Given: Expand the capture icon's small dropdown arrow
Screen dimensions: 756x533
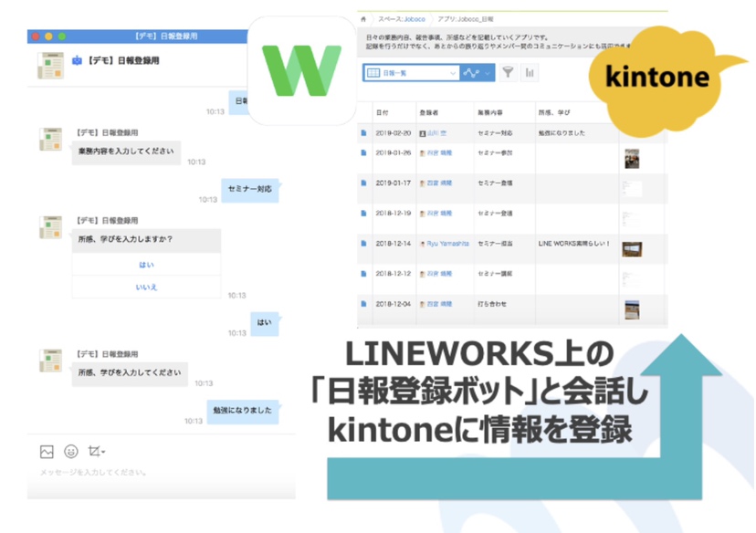Looking at the screenshot, I should 103,452.
